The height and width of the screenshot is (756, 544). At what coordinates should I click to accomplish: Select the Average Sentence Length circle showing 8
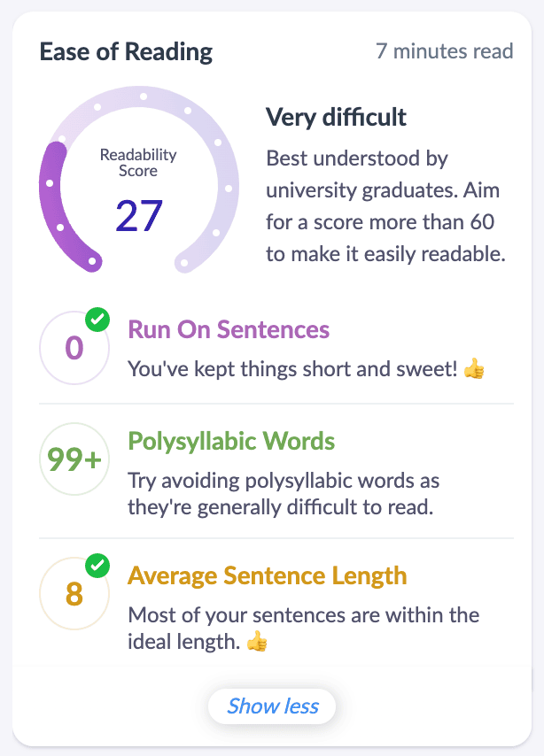coord(74,592)
